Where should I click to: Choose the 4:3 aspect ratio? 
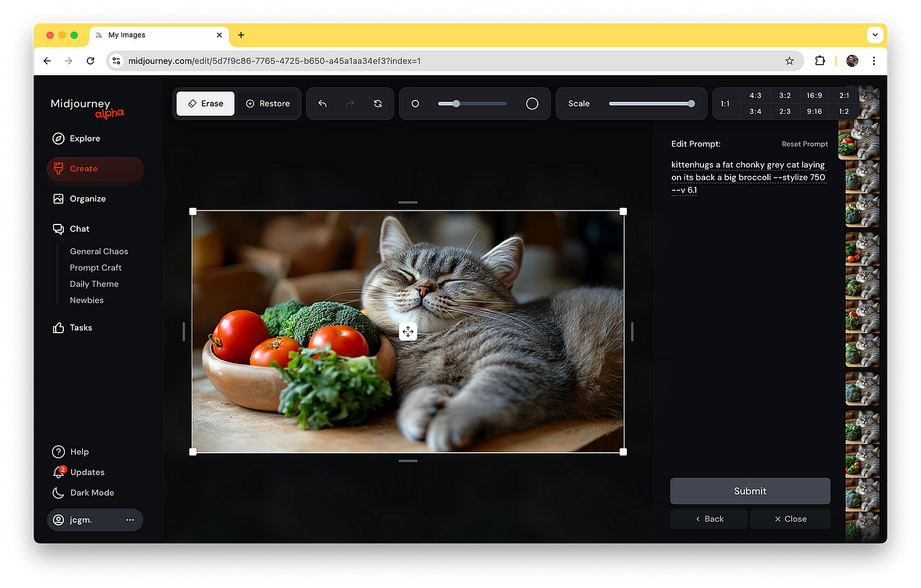pyautogui.click(x=755, y=95)
